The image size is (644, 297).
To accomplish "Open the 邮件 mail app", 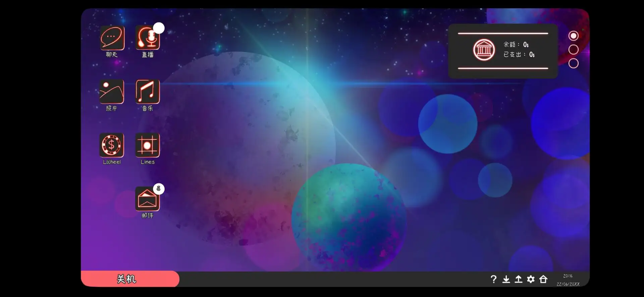I will coord(148,199).
